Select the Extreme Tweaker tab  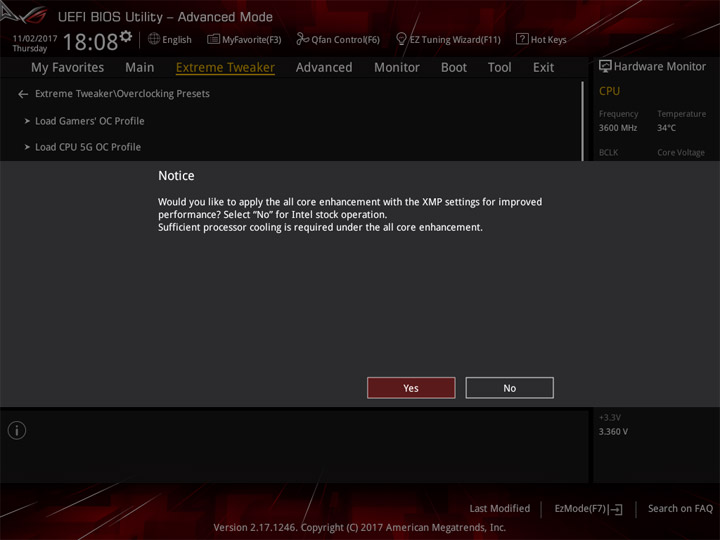(225, 68)
